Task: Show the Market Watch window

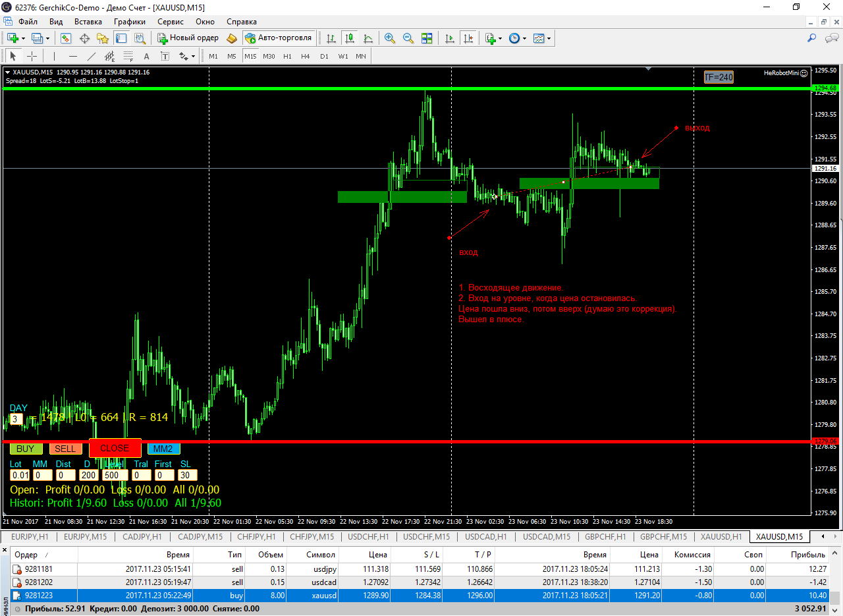Action: [x=66, y=38]
